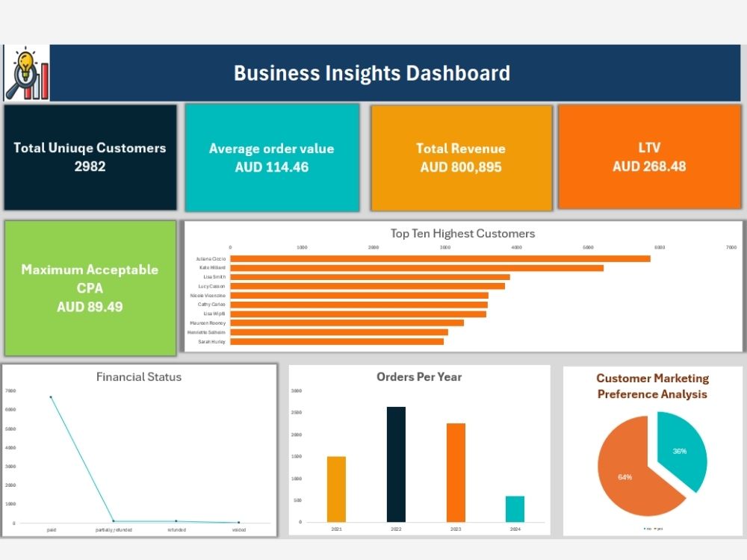Select the 2024 teal orders bar
Screen dimensions: 747x560
[515, 509]
